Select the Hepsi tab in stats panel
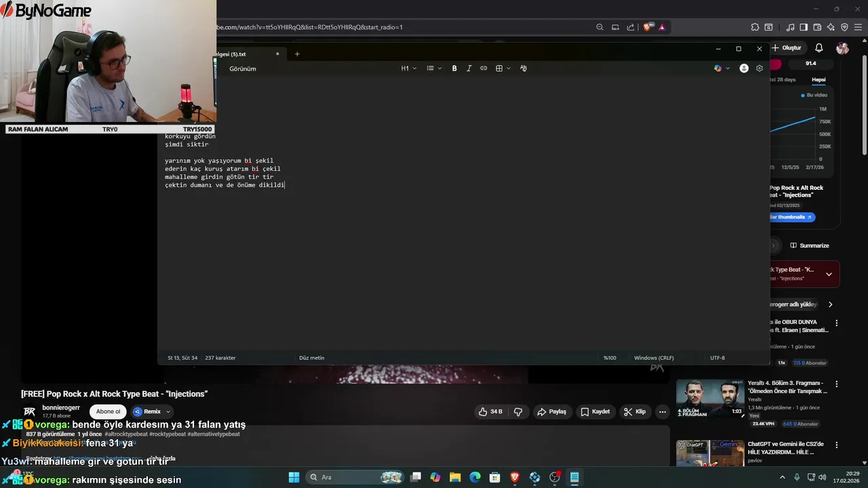The height and width of the screenshot is (488, 868). point(818,80)
